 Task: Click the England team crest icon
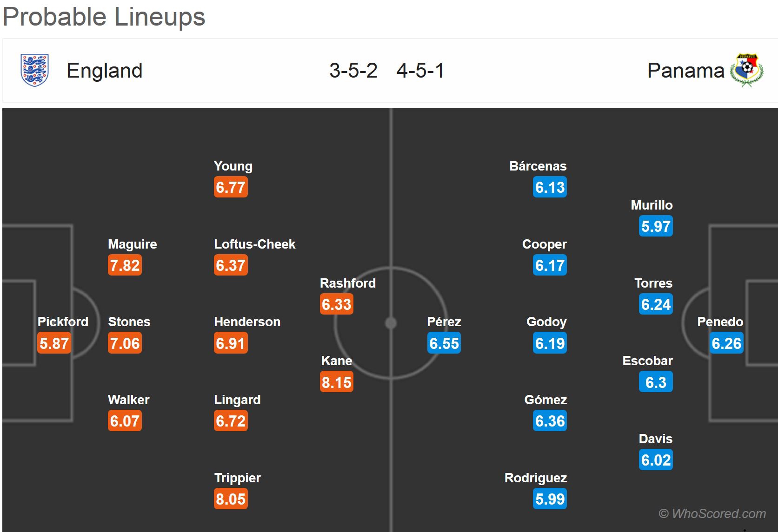(x=34, y=70)
